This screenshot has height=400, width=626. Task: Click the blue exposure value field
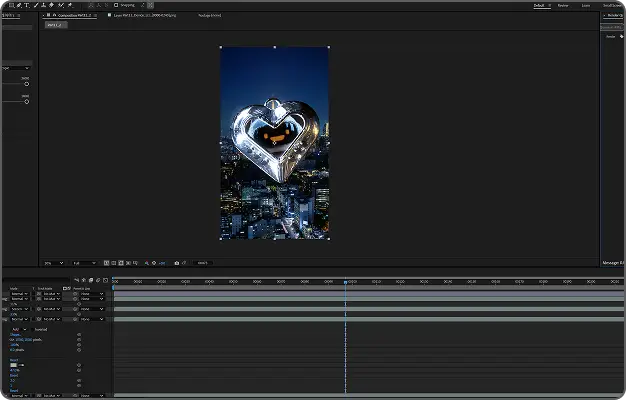tap(162, 263)
